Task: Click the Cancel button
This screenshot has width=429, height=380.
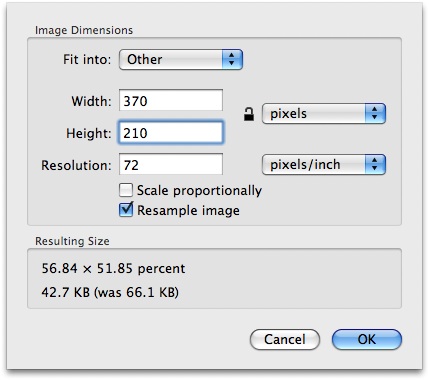Action: (x=285, y=340)
